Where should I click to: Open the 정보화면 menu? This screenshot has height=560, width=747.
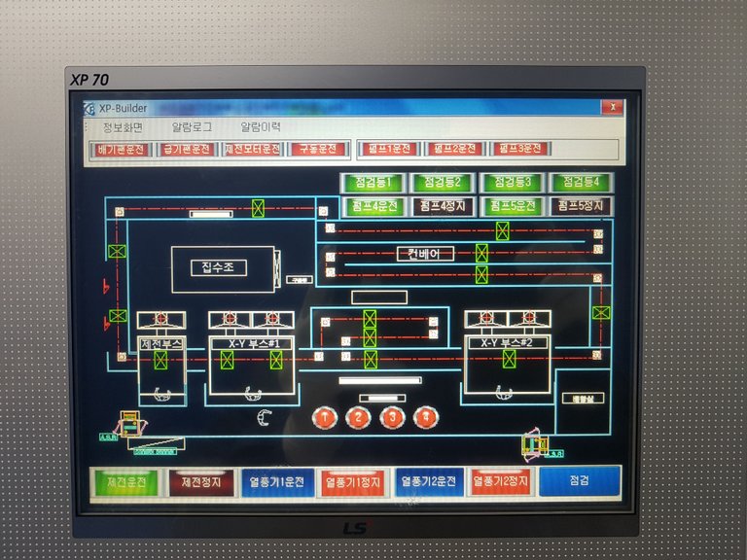point(123,127)
